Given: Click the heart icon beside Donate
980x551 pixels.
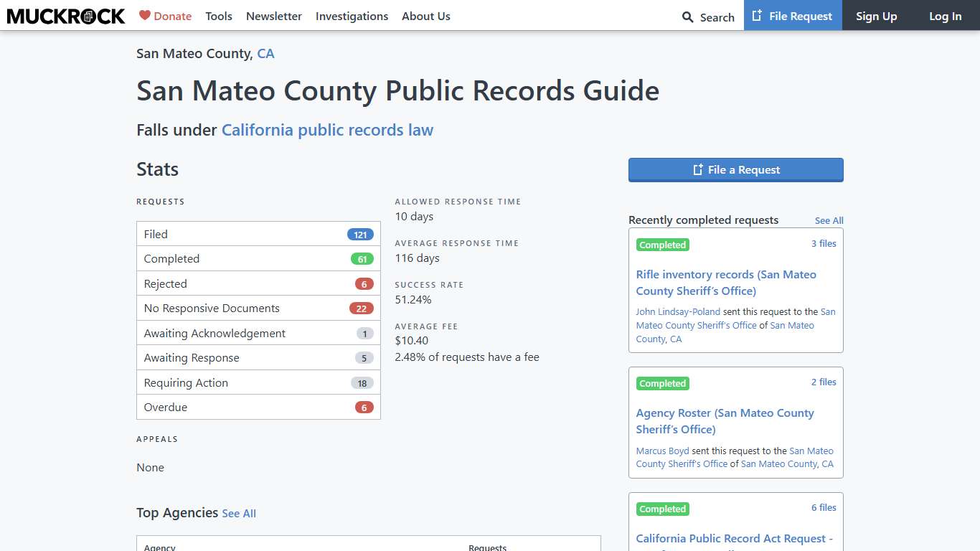Looking at the screenshot, I should click(144, 15).
